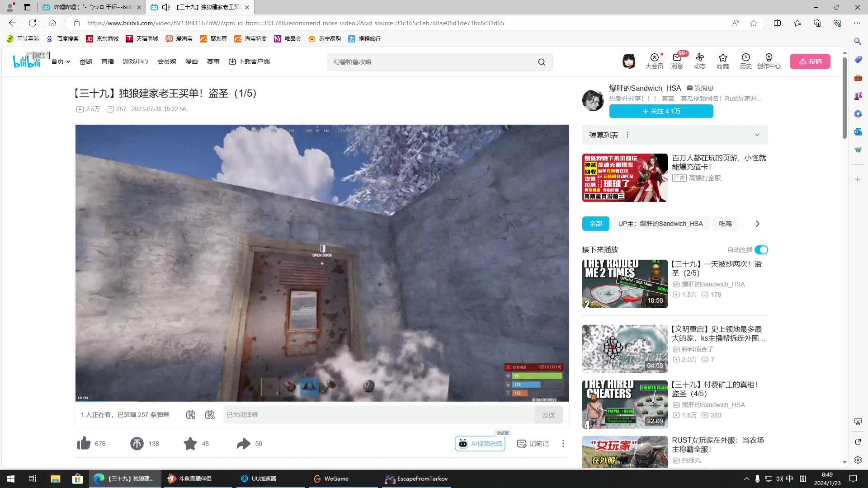Refresh the browser page
This screenshot has height=488, width=868.
33,23
